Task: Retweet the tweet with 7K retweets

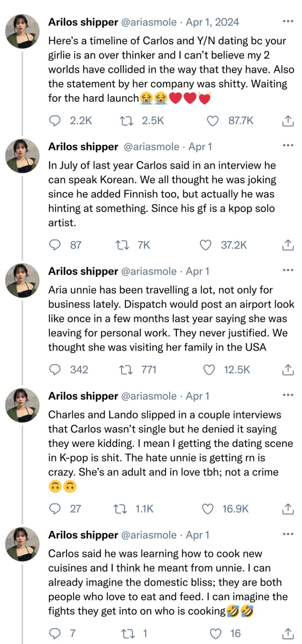Action: pyautogui.click(x=122, y=245)
